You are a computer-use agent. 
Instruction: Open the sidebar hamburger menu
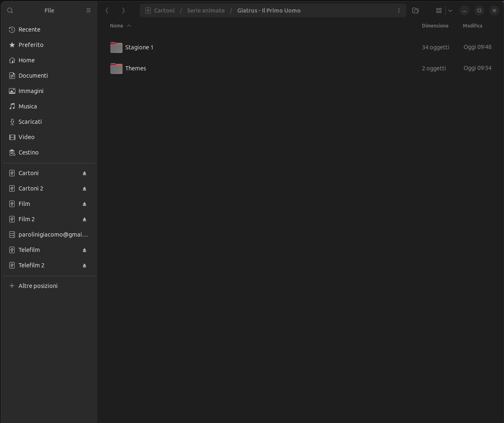(x=89, y=11)
